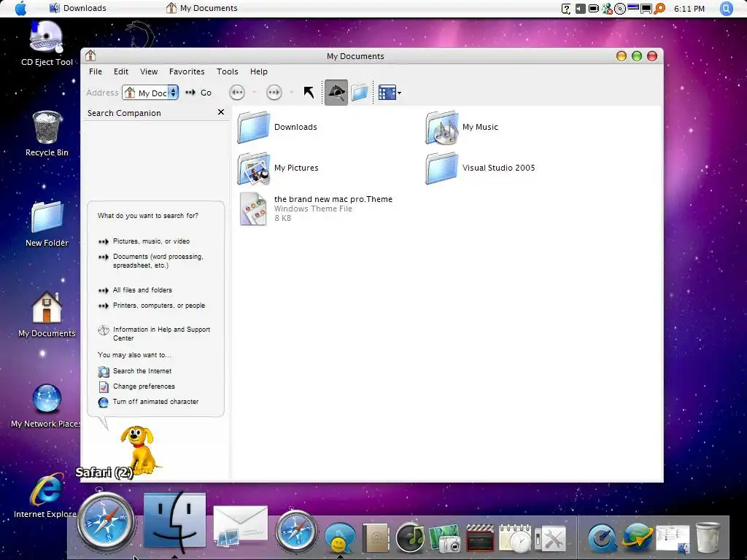
Task: Open the Views dropdown in the toolbar
Action: [390, 93]
